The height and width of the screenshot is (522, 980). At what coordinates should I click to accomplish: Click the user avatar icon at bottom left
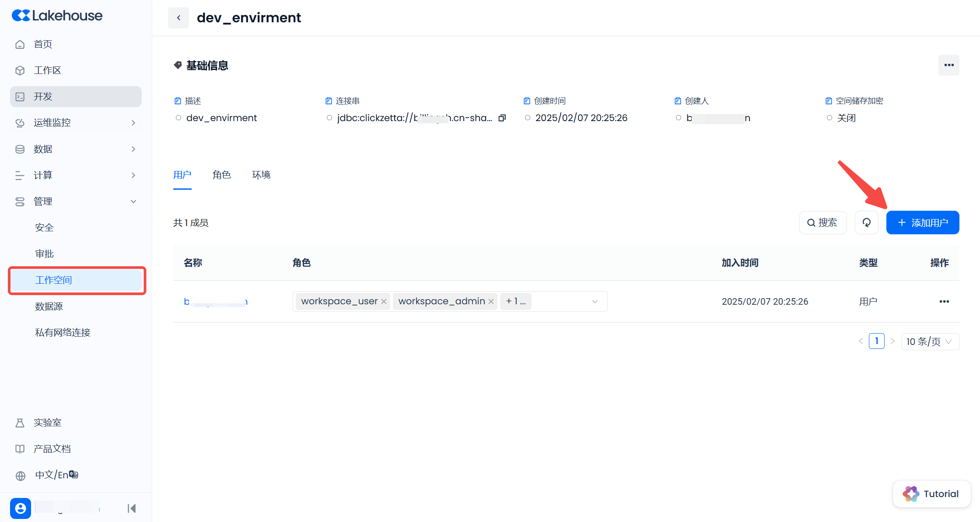tap(21, 508)
